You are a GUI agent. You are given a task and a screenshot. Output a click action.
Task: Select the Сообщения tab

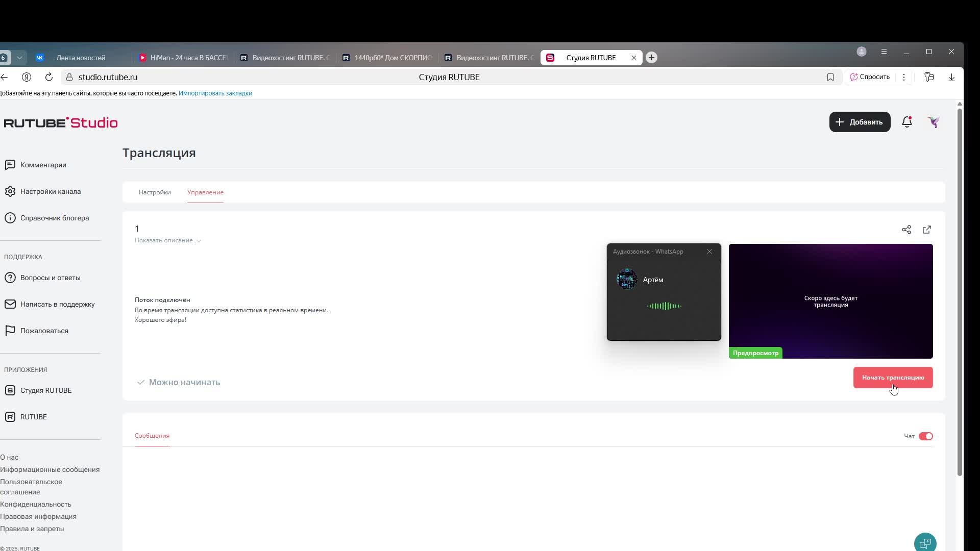pyautogui.click(x=152, y=436)
